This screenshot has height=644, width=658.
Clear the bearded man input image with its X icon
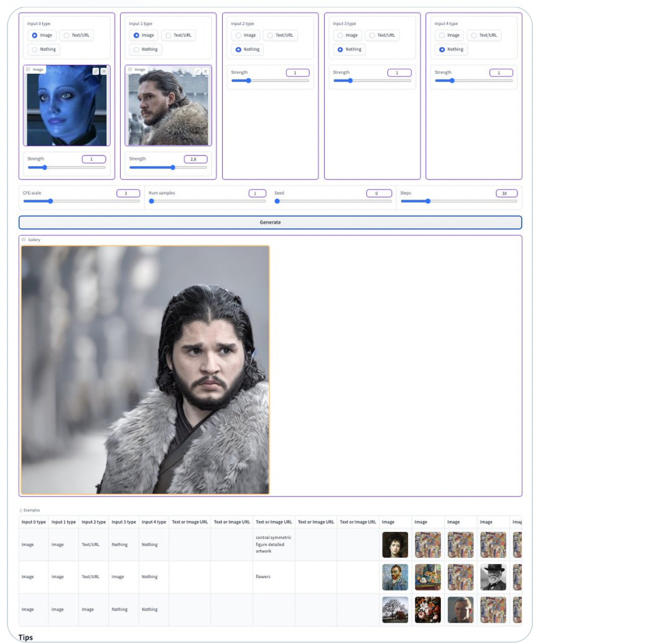(x=205, y=71)
